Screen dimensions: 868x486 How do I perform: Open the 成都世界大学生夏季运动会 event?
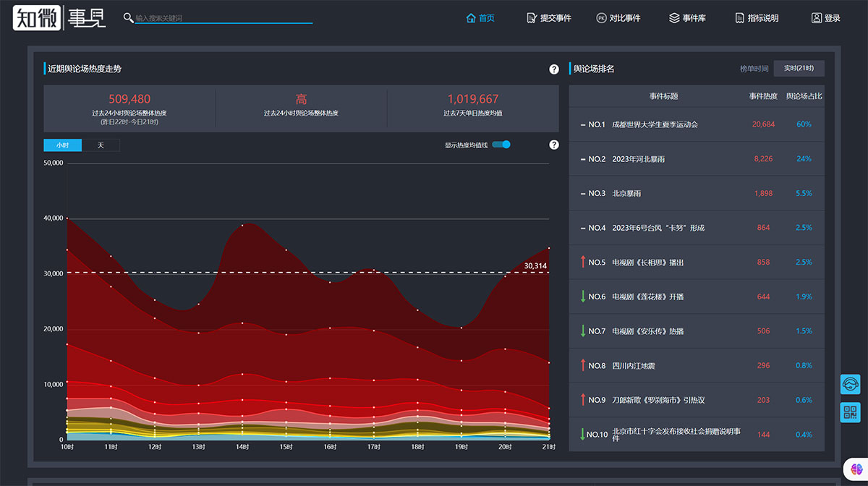tap(655, 124)
